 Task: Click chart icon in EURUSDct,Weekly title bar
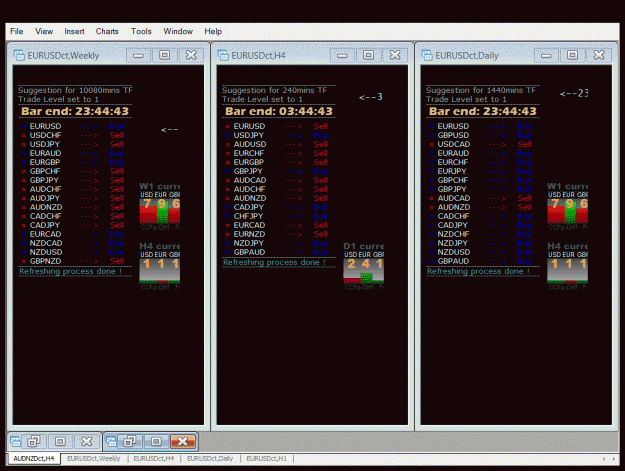pos(19,55)
